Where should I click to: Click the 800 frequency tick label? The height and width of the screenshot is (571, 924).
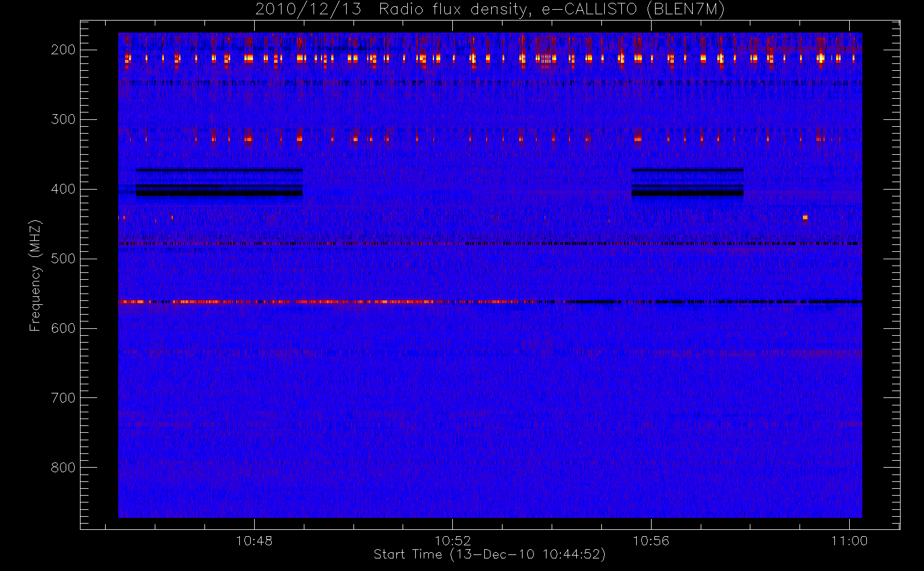pos(63,468)
